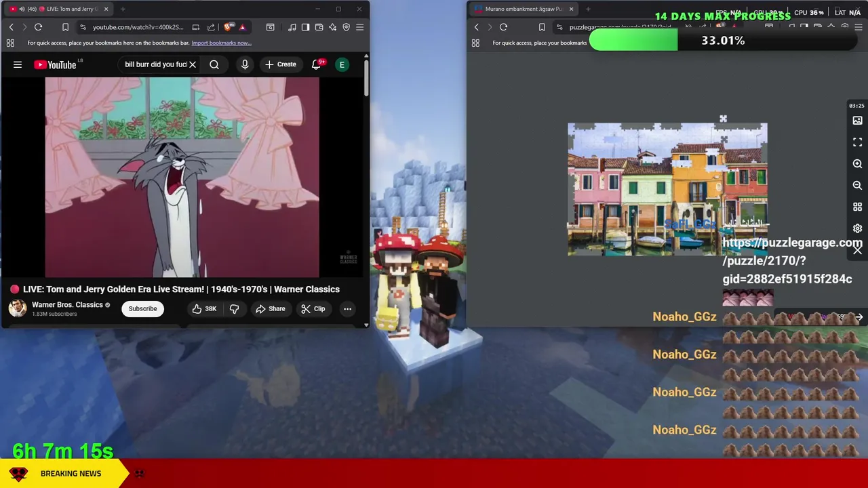Go back in the puzzle browser window
Image resolution: width=868 pixels, height=488 pixels.
(476, 27)
